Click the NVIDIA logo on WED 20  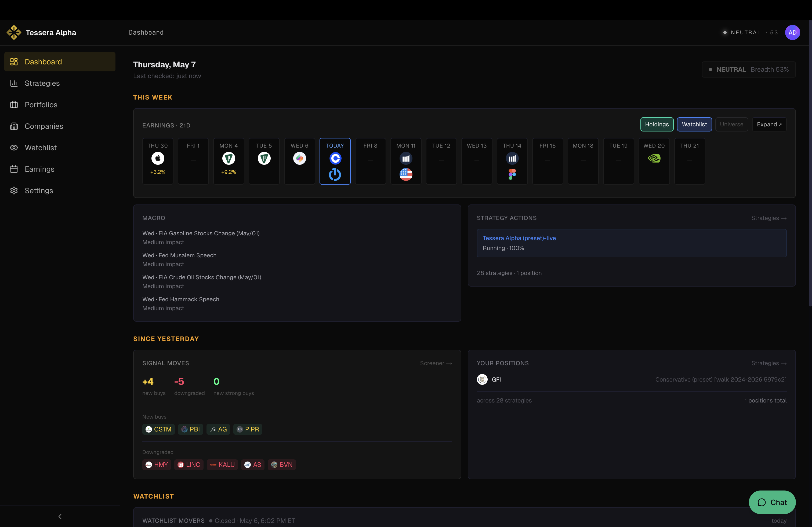pyautogui.click(x=654, y=158)
